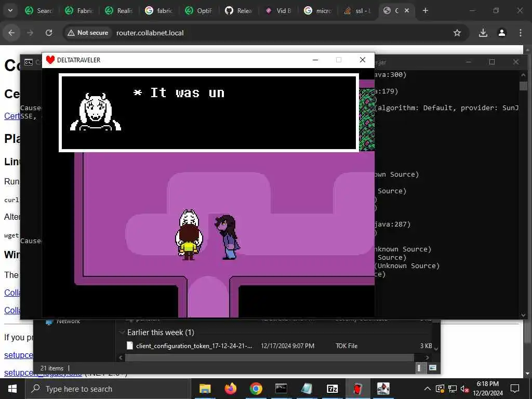Close the DELTATRAVELER game window
Image resolution: width=532 pixels, height=399 pixels.
pyautogui.click(x=362, y=60)
